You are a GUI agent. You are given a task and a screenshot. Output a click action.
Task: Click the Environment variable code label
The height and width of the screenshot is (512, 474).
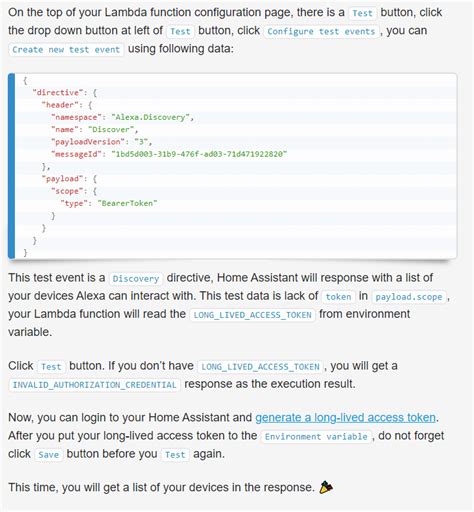[316, 437]
